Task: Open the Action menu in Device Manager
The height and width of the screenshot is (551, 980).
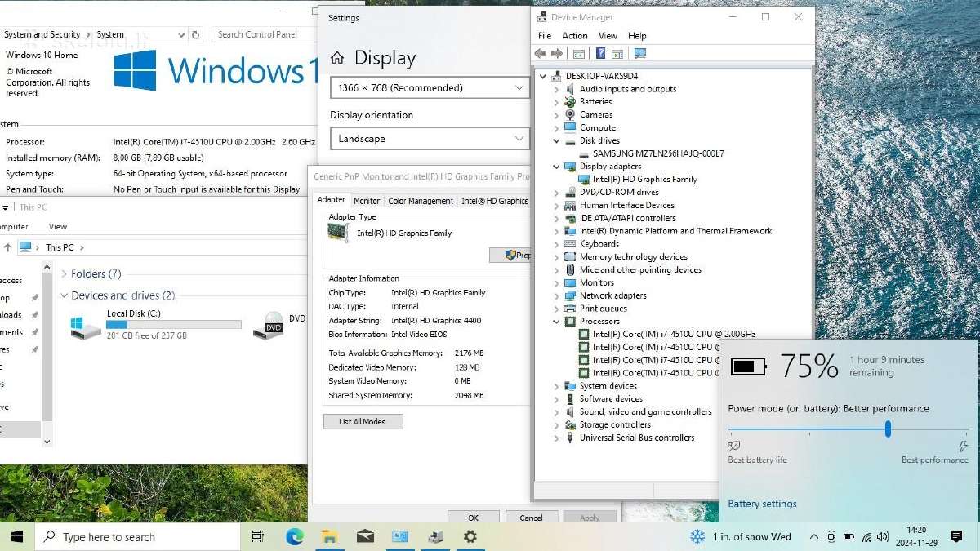Action: pos(575,36)
